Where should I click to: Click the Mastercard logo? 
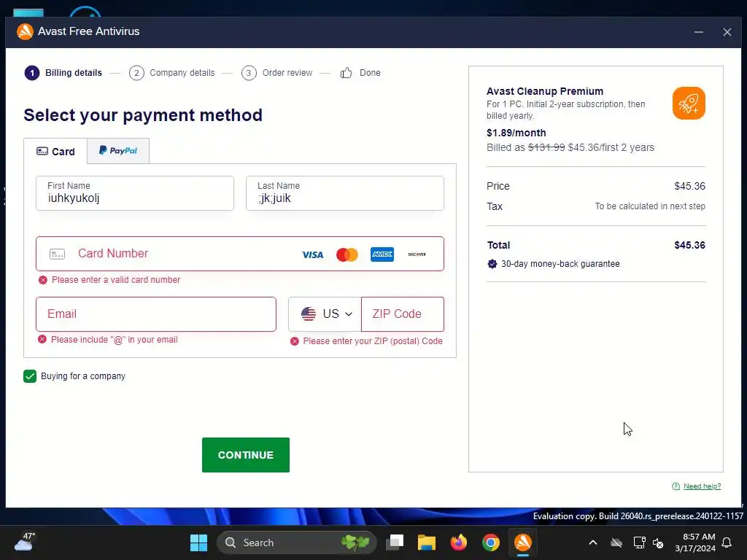pyautogui.click(x=347, y=254)
